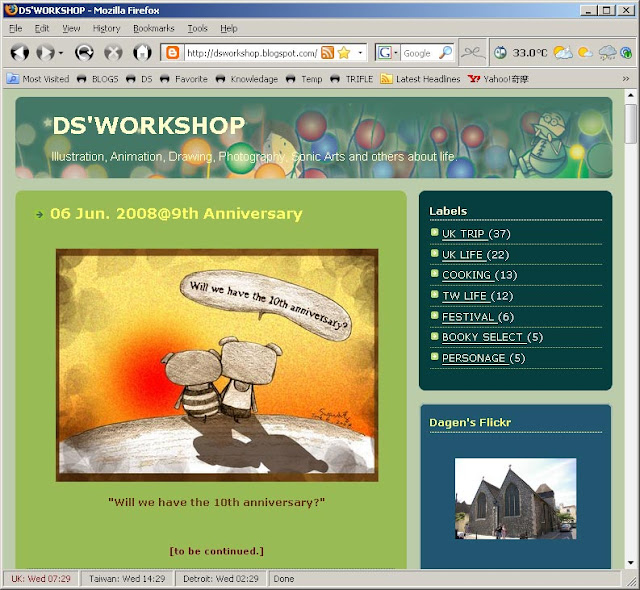
Task: Click the 33.0°C temperature reading
Action: coord(529,53)
